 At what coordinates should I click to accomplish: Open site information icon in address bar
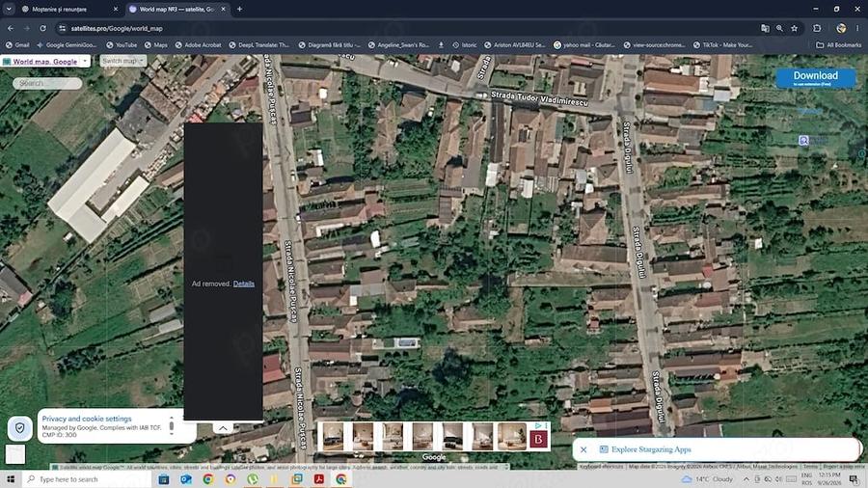click(62, 28)
